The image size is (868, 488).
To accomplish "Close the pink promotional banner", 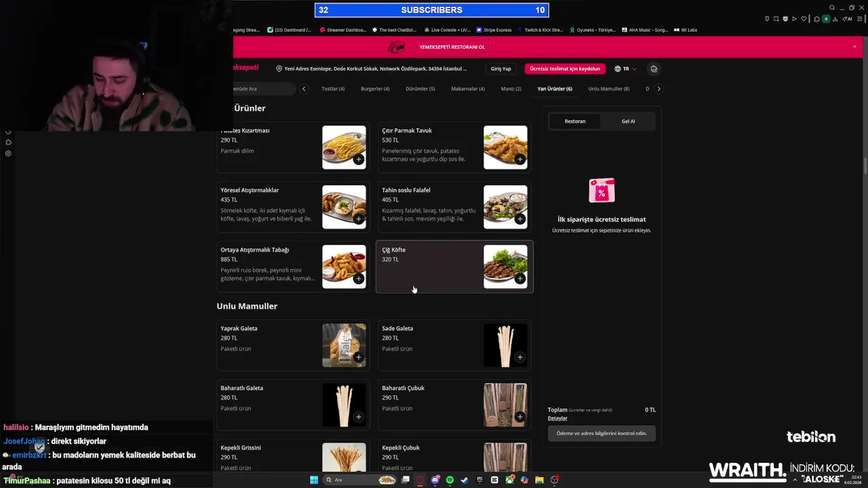I will click(854, 47).
